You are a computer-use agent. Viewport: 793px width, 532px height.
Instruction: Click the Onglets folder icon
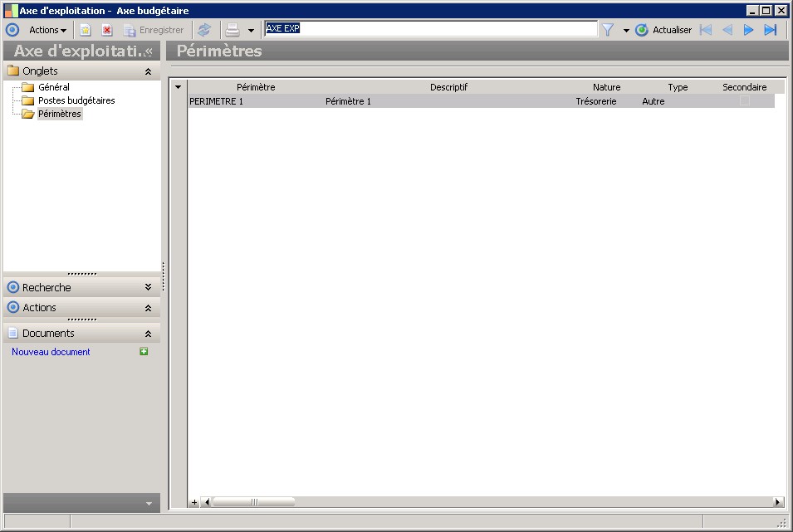[13, 71]
